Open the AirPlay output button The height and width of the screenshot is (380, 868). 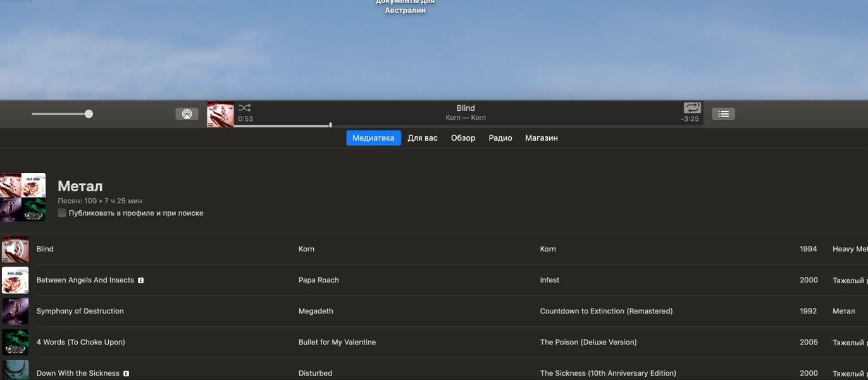(187, 114)
